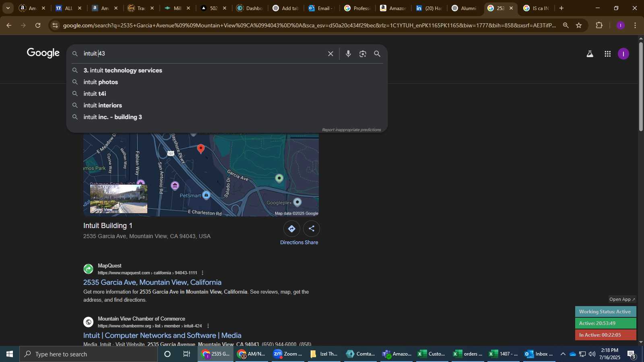This screenshot has height=362, width=644.
Task: Open Windows Start menu
Action: [10, 354]
